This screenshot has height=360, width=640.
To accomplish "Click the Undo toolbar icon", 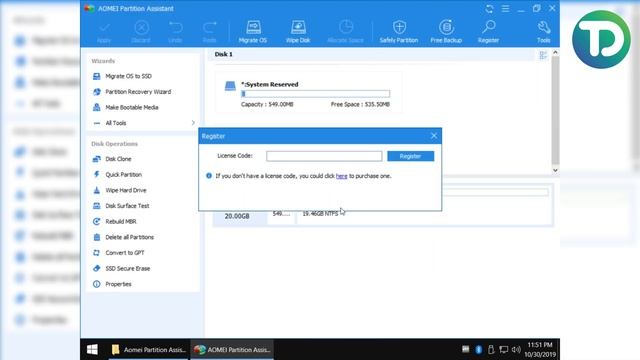I will 175,32.
